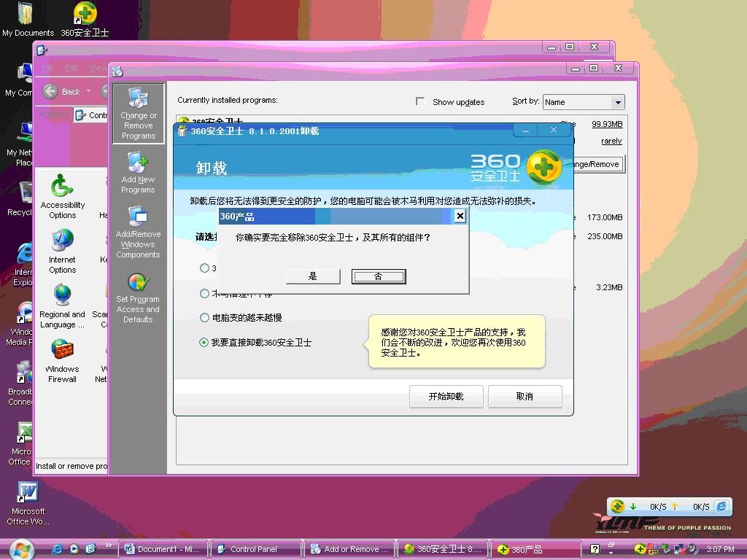Launch Windows Media Player from Quick Launch
Image resolution: width=747 pixels, height=560 pixels.
pos(74,549)
